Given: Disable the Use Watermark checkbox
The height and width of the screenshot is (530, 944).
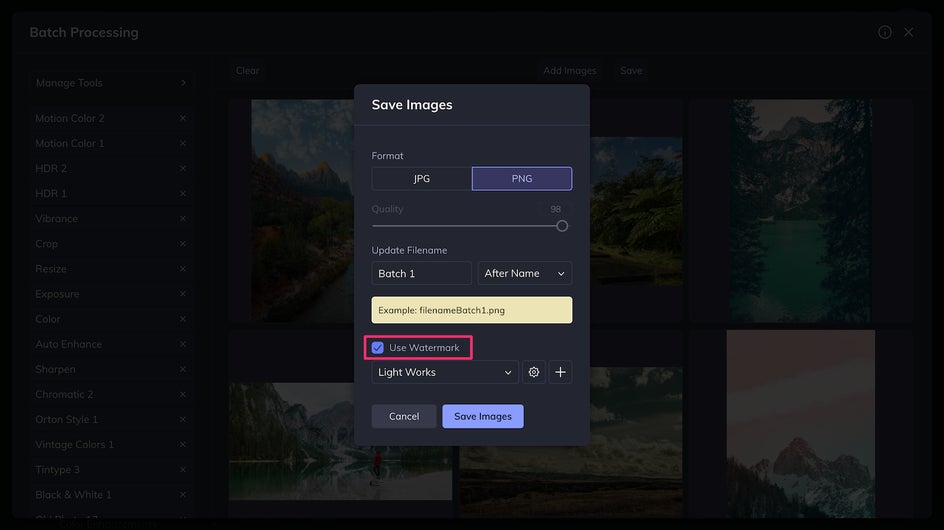Looking at the screenshot, I should tap(377, 348).
